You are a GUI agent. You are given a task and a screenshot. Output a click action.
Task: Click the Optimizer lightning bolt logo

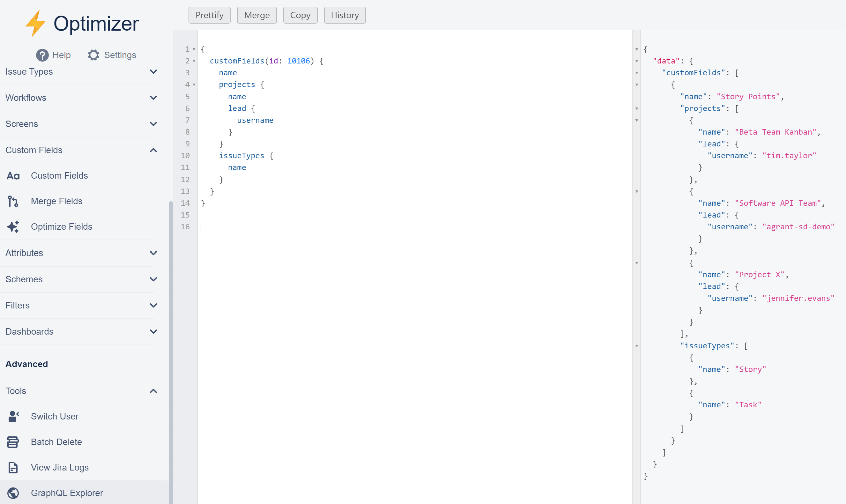[x=35, y=22]
